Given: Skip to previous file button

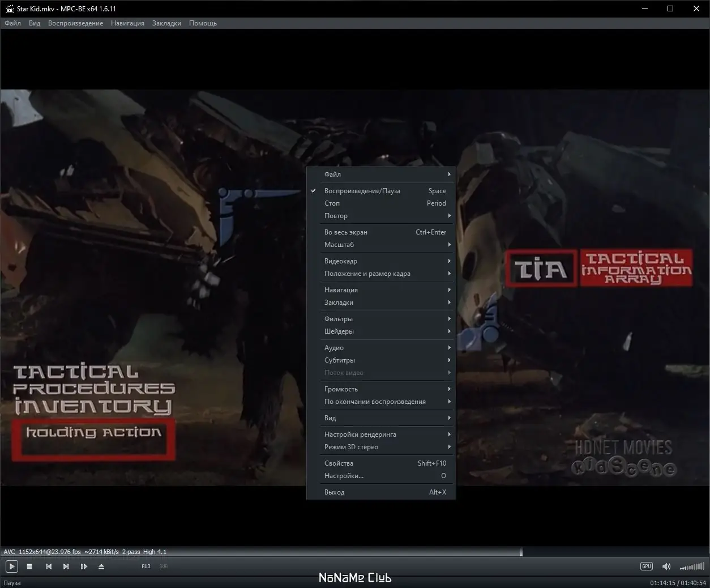Looking at the screenshot, I should [49, 566].
